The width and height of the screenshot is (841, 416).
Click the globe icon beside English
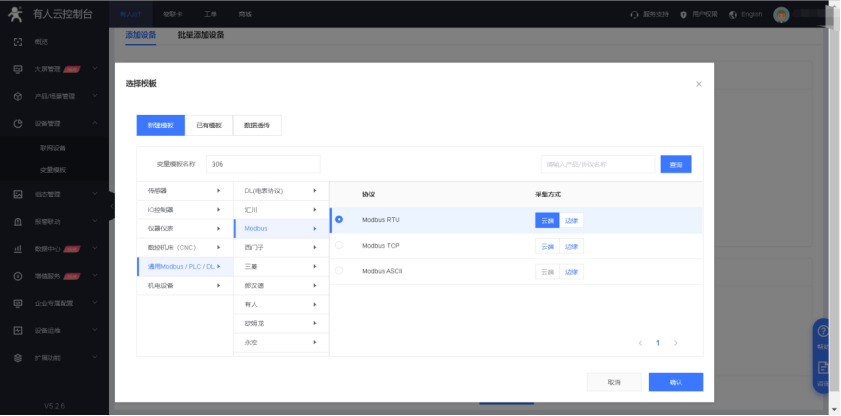tap(734, 14)
